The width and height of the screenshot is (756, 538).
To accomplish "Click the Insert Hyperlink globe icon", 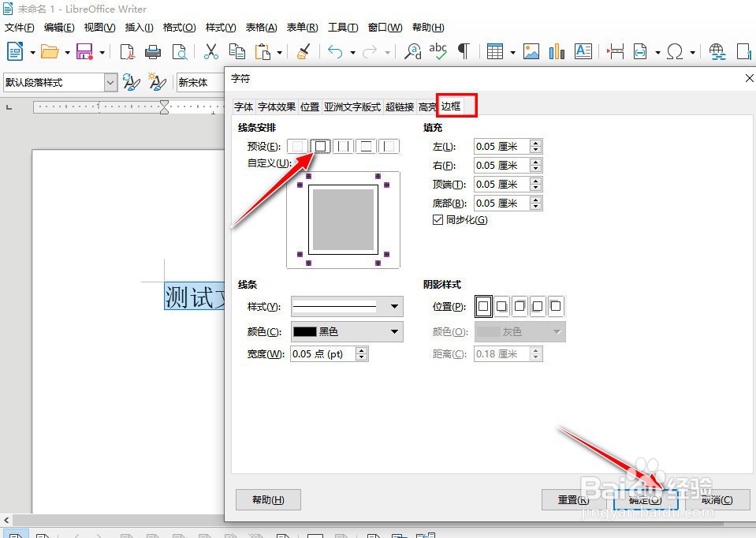I will (717, 51).
